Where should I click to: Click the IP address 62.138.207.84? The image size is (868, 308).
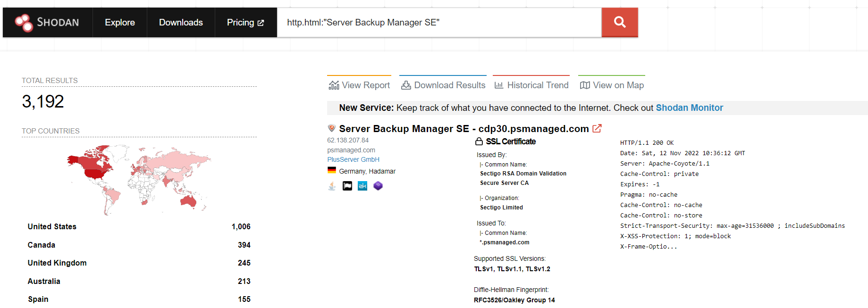coord(348,140)
